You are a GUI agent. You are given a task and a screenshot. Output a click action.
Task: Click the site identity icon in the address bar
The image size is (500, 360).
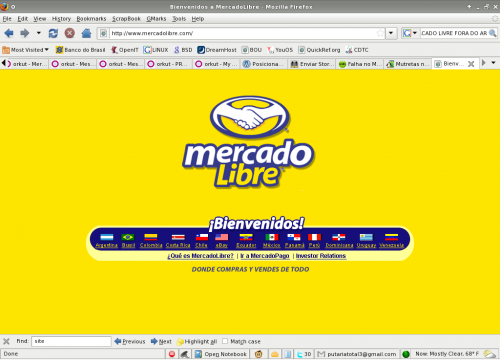[104, 33]
